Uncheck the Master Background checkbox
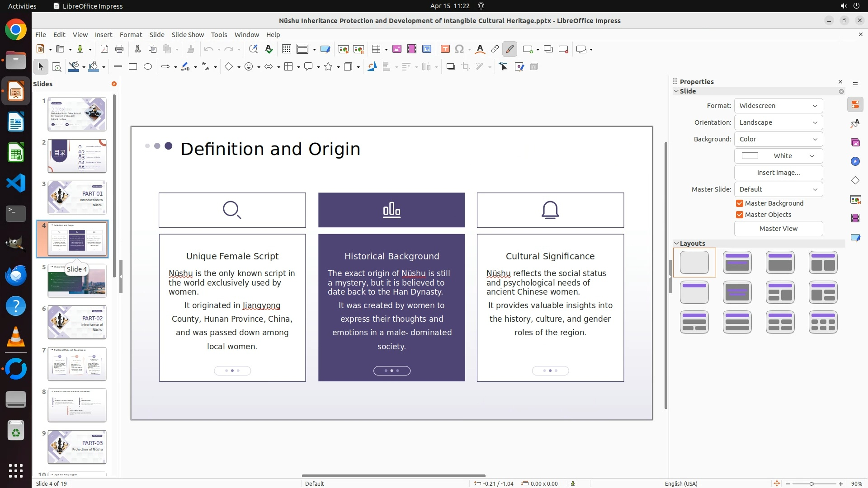This screenshot has height=488, width=868. tap(740, 203)
